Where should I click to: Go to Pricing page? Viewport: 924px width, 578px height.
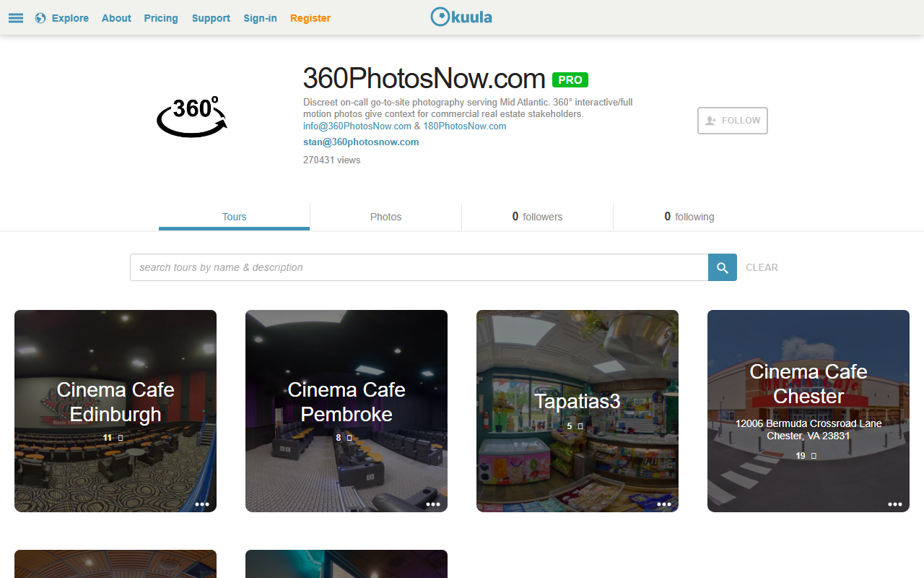click(x=161, y=18)
